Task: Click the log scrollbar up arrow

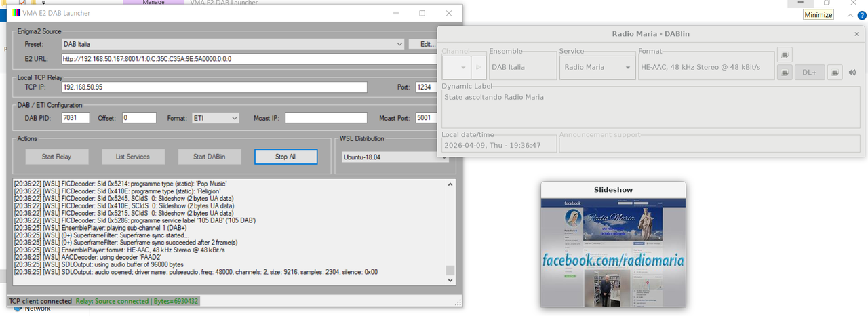Action: click(450, 184)
